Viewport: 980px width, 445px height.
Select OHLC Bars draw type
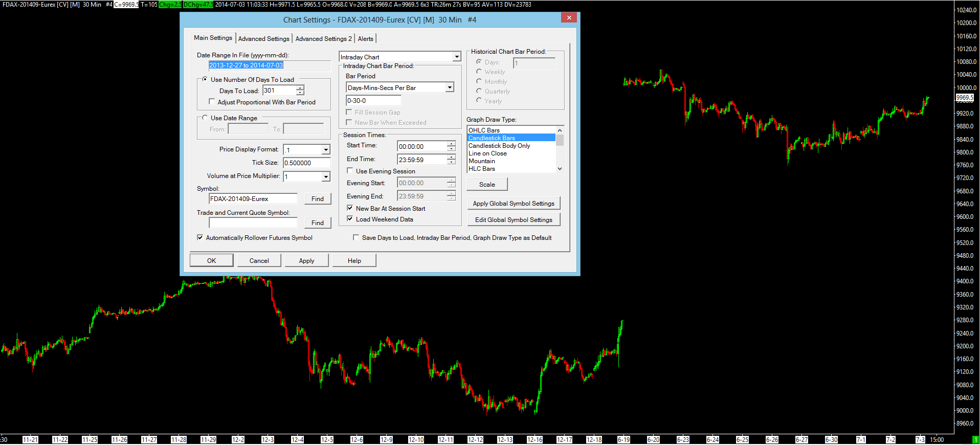[x=511, y=130]
